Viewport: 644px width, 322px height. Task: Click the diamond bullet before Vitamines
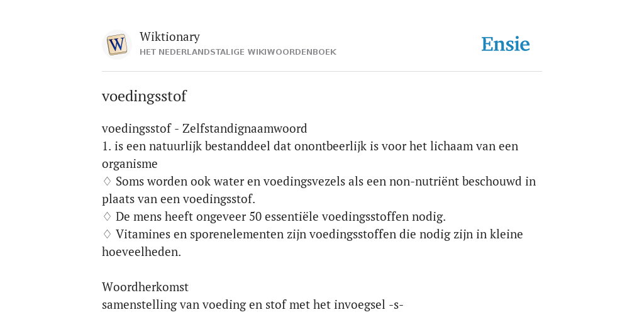point(107,234)
